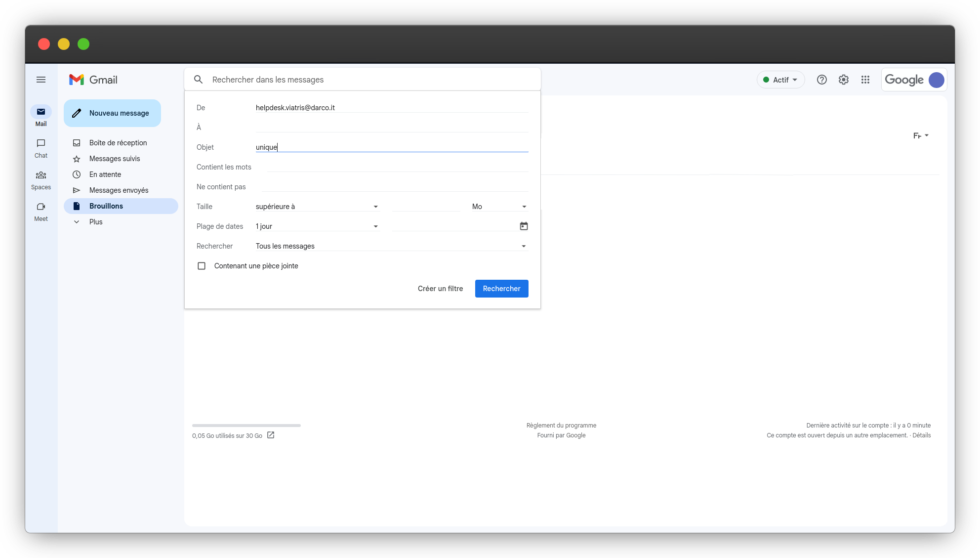Image resolution: width=980 pixels, height=558 pixels.
Task: Switch to Chat in the sidebar
Action: [41, 148]
